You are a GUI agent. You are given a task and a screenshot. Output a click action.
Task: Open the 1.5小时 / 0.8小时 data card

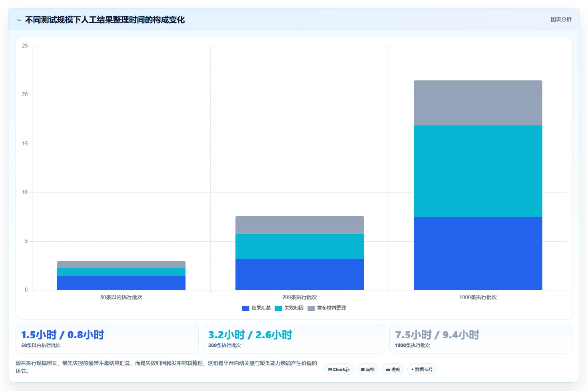click(x=107, y=339)
